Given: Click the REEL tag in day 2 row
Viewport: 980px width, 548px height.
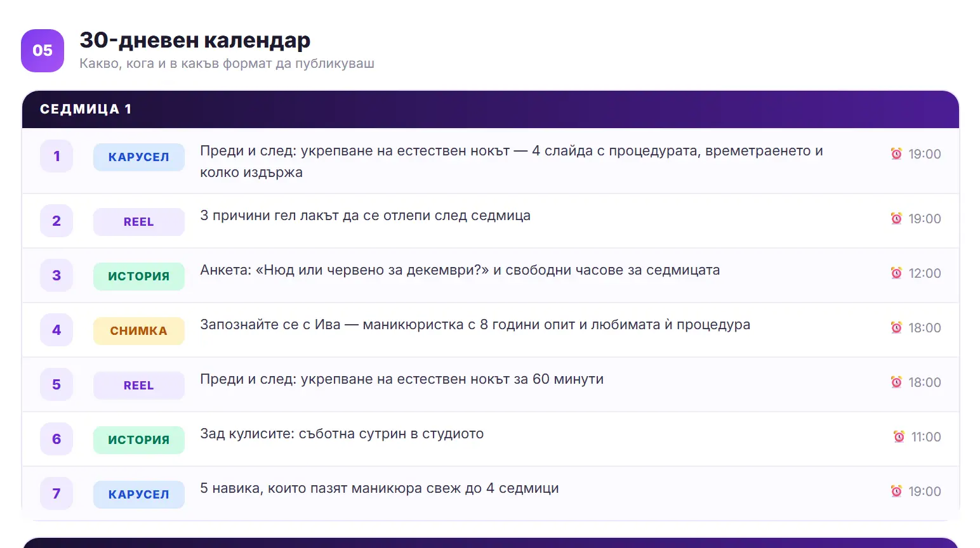Looking at the screenshot, I should click(139, 222).
